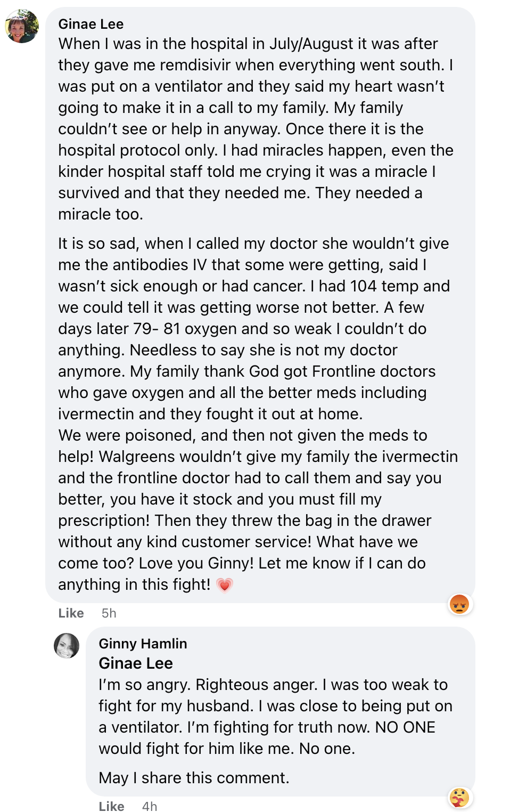Image resolution: width=510 pixels, height=812 pixels.
Task: Open the Ginae Lee commenter name link
Action: coord(91,24)
